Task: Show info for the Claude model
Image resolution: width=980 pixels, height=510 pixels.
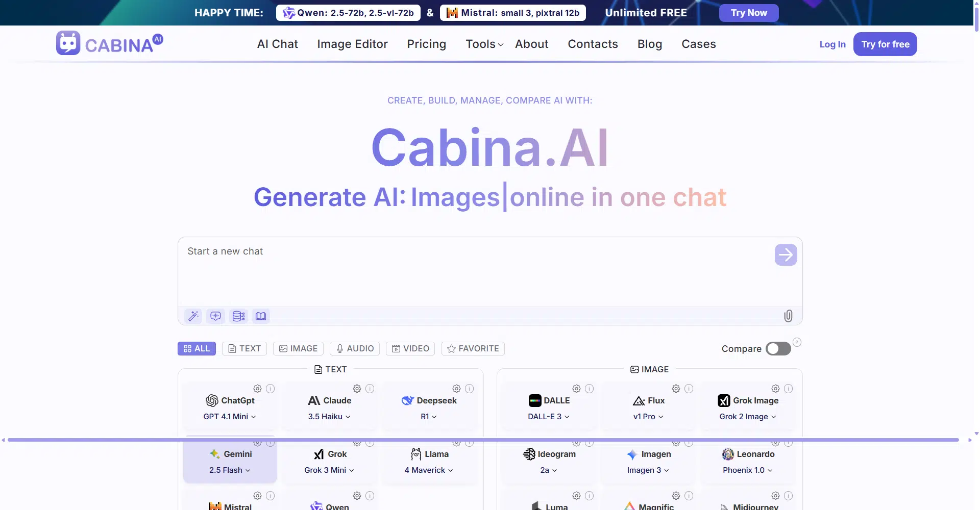Action: 370,389
